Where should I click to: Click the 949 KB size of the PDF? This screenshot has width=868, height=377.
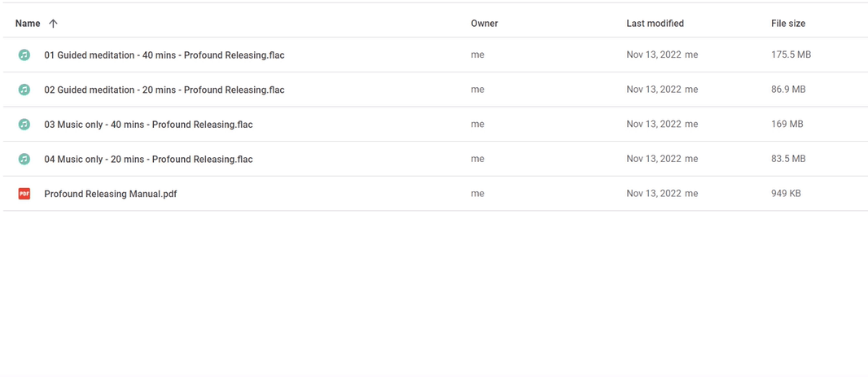coord(786,194)
